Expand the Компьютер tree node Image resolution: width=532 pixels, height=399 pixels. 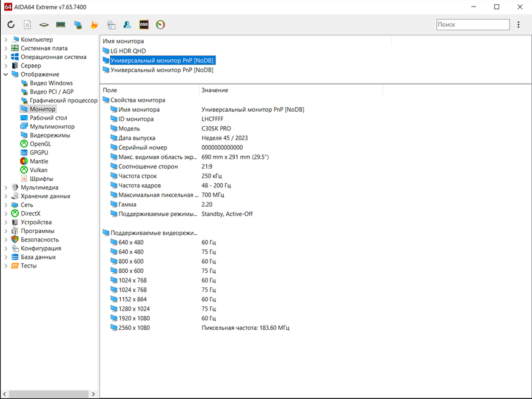6,40
